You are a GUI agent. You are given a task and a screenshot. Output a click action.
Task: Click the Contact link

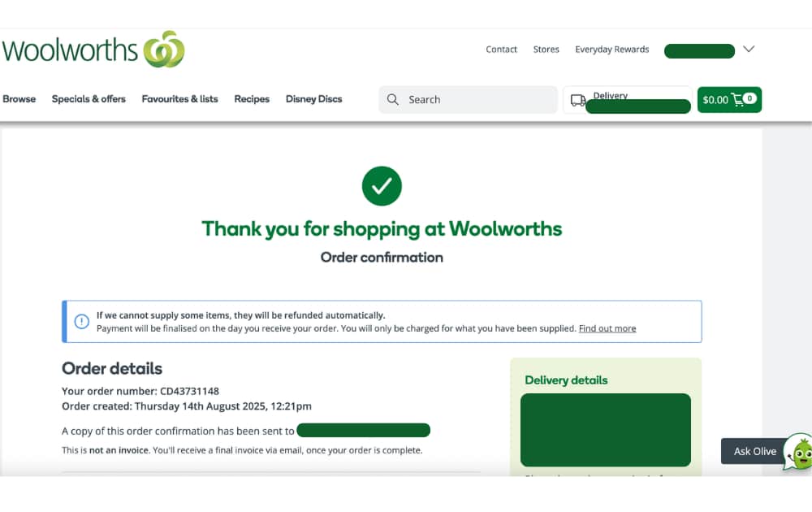tap(501, 49)
